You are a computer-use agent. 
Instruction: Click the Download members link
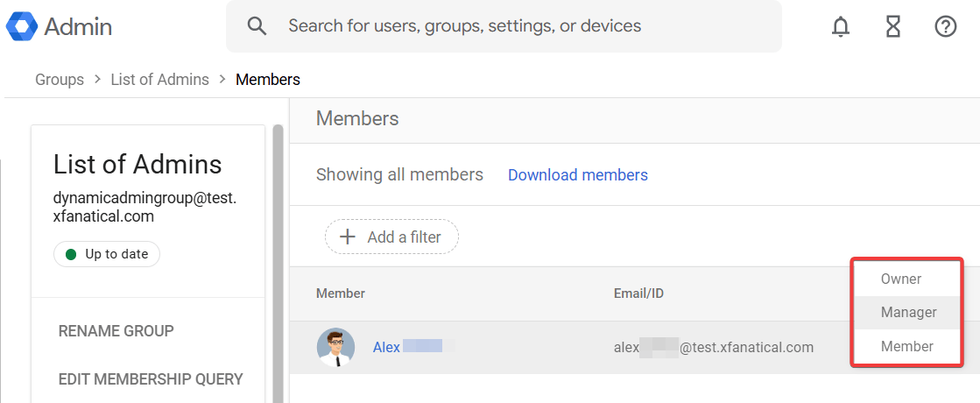(x=578, y=175)
